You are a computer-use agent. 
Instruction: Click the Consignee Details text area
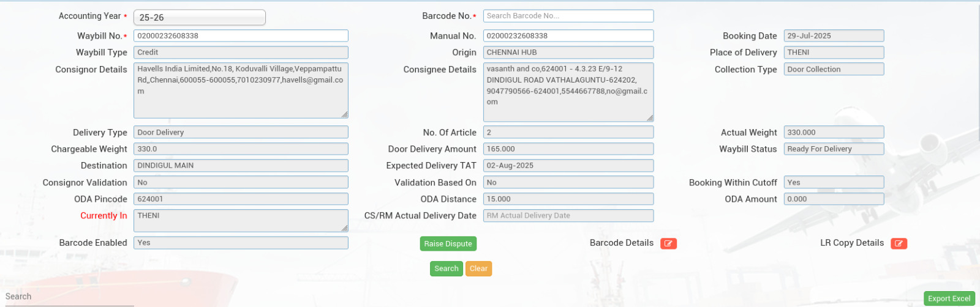(x=568, y=92)
